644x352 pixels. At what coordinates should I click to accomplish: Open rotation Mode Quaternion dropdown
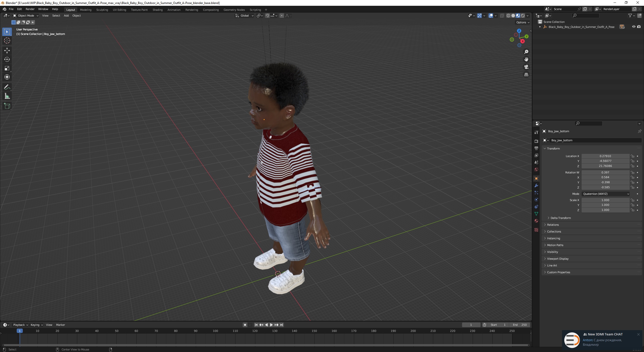(x=606, y=194)
